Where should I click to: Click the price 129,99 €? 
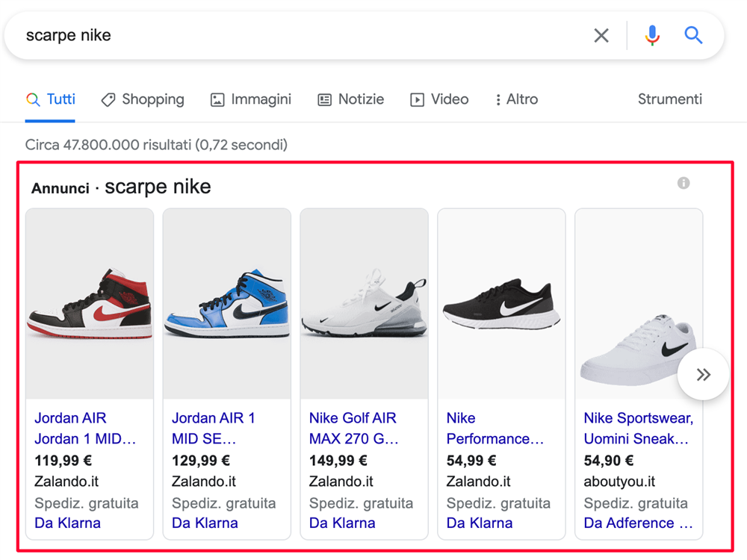pos(200,461)
